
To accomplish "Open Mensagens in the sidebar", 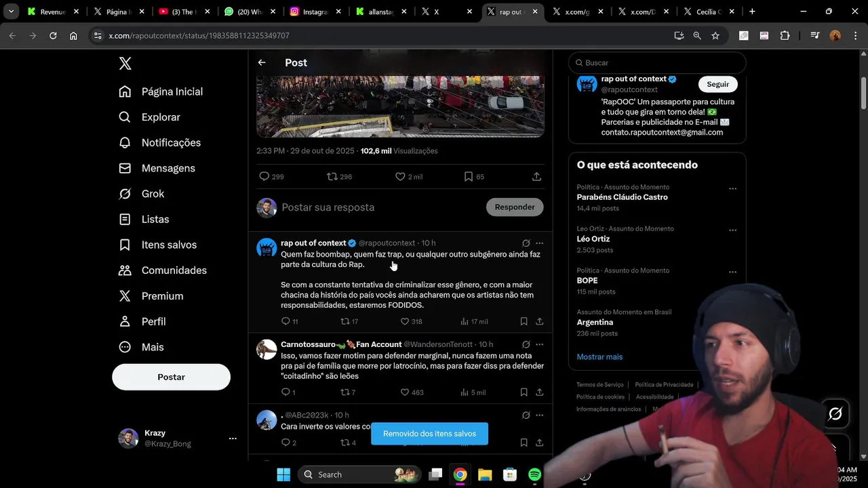I will (157, 168).
